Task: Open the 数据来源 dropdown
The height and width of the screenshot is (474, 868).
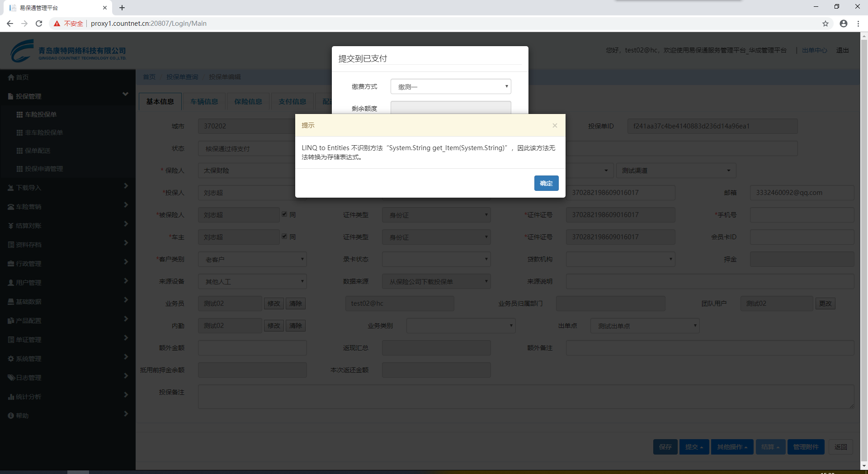Action: (x=436, y=281)
